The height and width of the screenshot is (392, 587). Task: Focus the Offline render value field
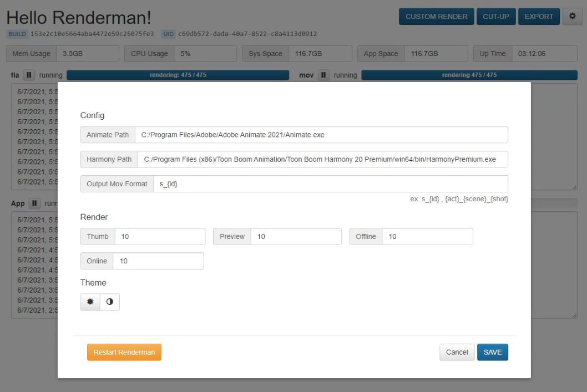coord(427,237)
